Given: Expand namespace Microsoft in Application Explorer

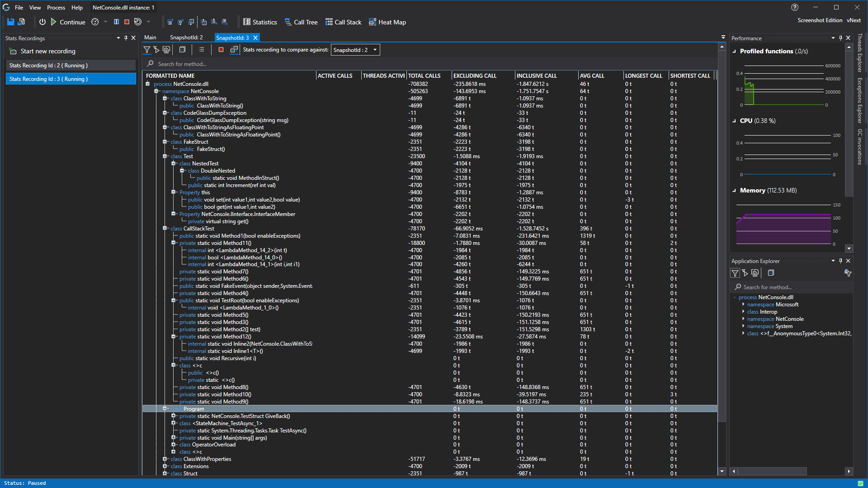Looking at the screenshot, I should 743,304.
